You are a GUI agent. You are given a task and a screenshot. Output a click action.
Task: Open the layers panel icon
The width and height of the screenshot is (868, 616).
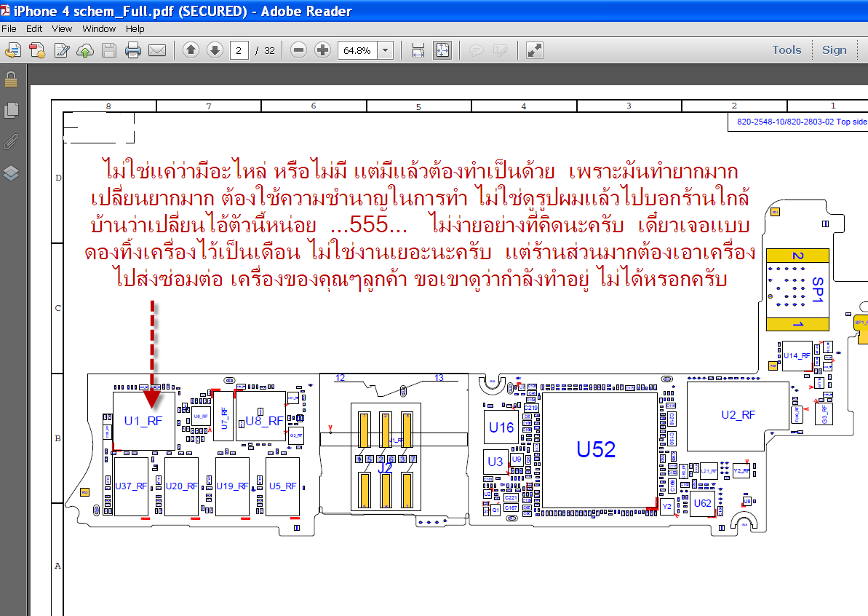click(x=11, y=173)
